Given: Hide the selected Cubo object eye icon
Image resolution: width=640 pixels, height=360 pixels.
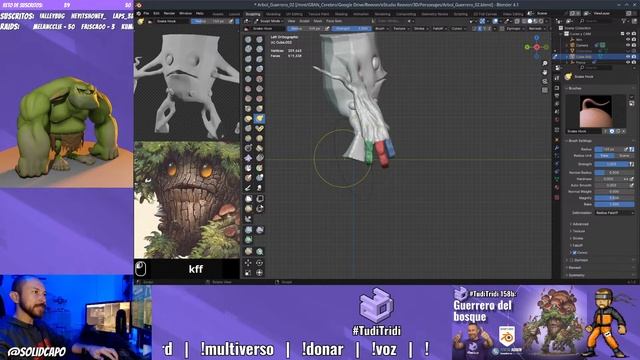Looking at the screenshot, I should [x=628, y=57].
